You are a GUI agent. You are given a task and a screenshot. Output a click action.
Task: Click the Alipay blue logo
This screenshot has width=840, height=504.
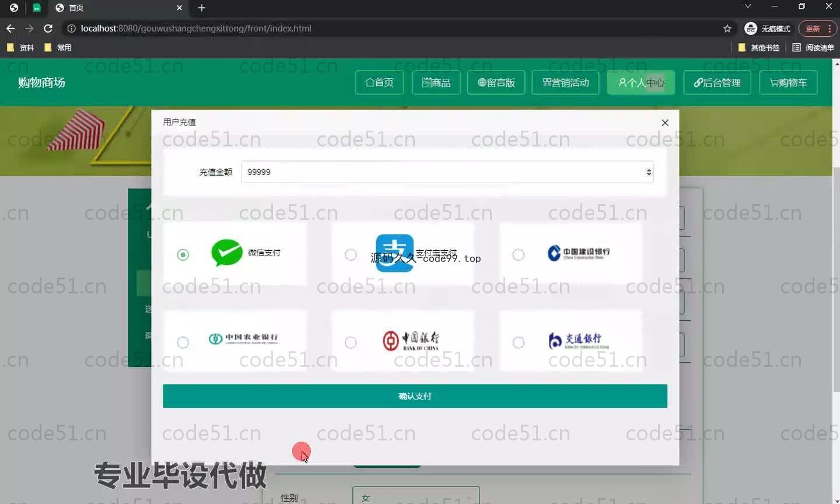(x=395, y=253)
